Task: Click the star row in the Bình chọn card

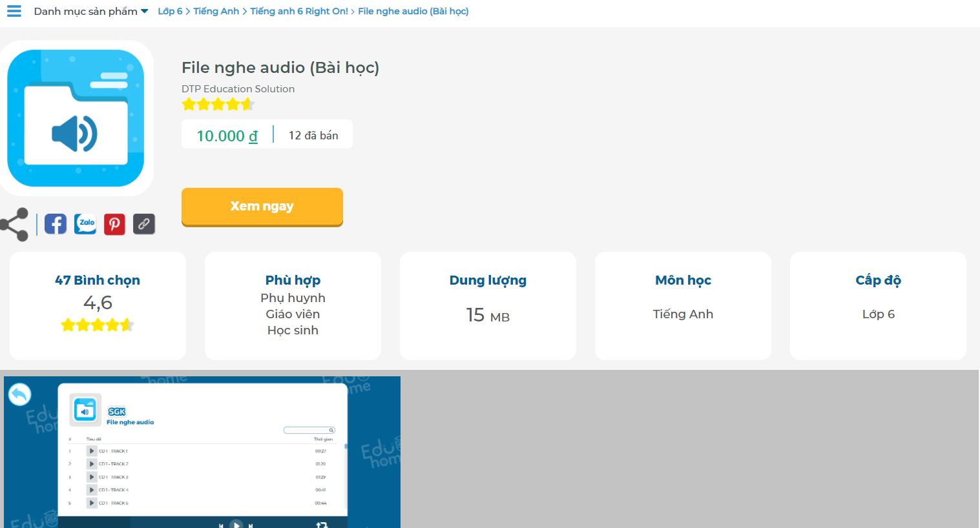Action: (98, 325)
